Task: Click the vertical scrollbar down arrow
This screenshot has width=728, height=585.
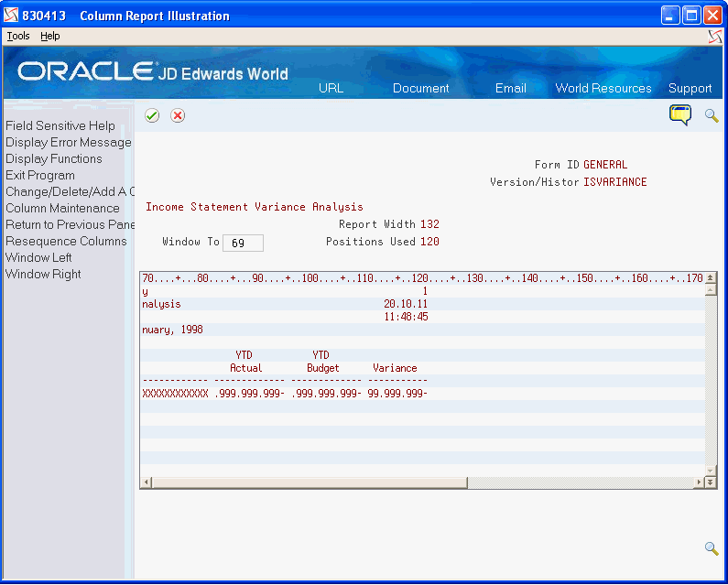Action: tap(711, 471)
